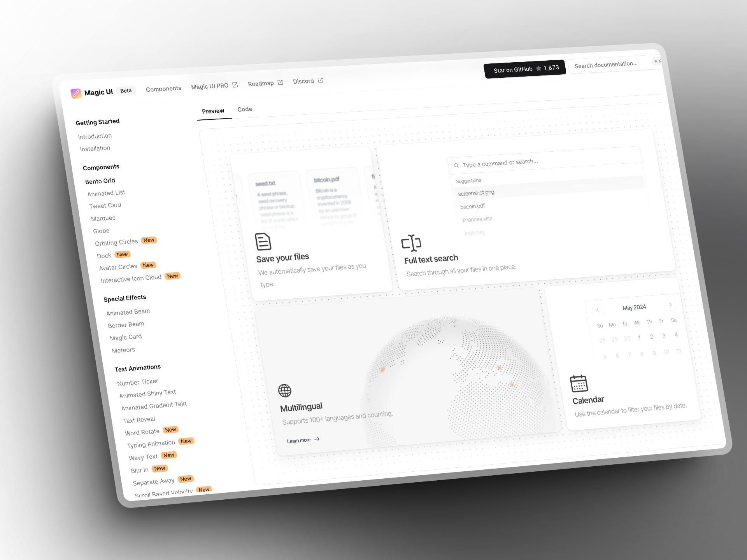Viewport: 747px width, 560px height.
Task: Click the Calendar icon
Action: tap(578, 383)
